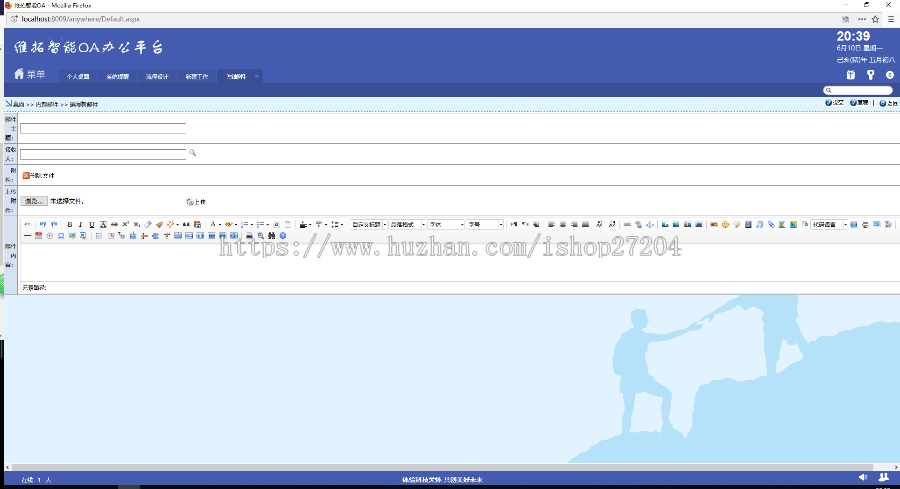Click the 浏览 browse file button
900x489 pixels.
point(34,201)
